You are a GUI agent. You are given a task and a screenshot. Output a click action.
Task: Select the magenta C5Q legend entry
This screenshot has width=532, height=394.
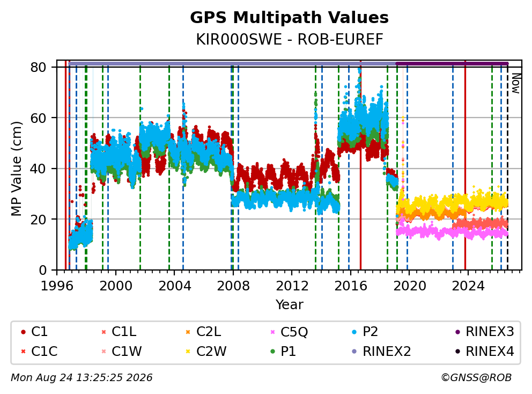click(x=290, y=332)
